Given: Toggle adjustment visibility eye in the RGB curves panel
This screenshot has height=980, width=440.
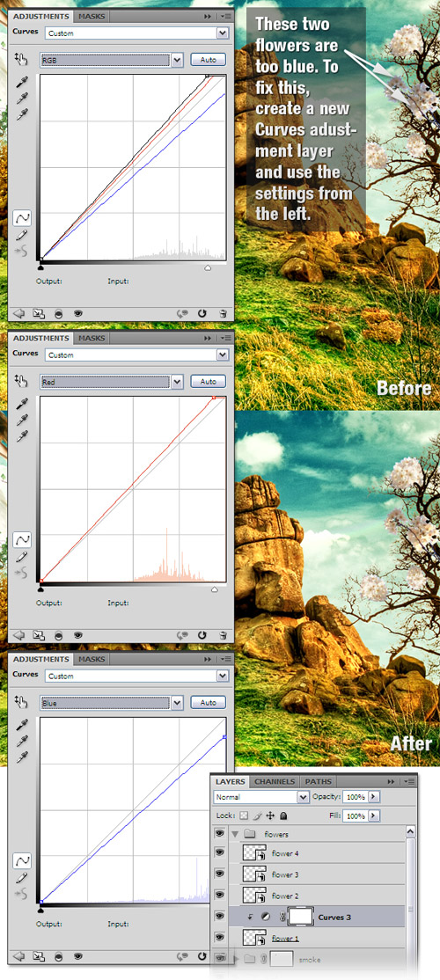Looking at the screenshot, I should click(78, 314).
